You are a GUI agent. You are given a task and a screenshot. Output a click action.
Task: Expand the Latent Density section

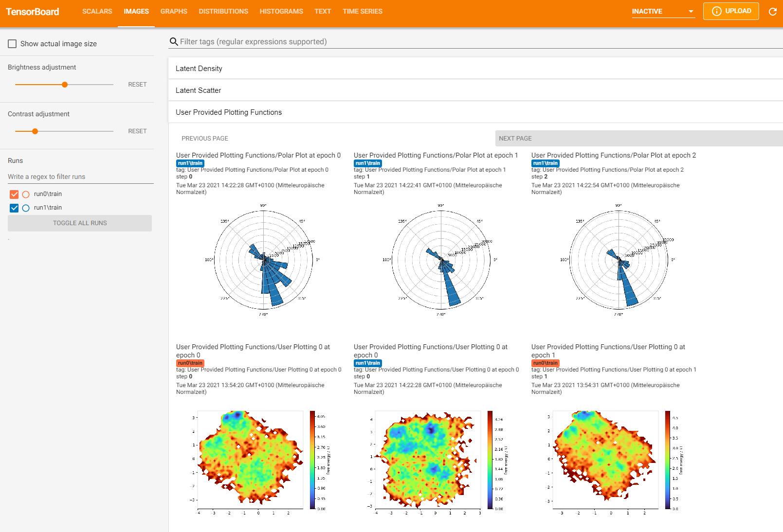pyautogui.click(x=475, y=69)
